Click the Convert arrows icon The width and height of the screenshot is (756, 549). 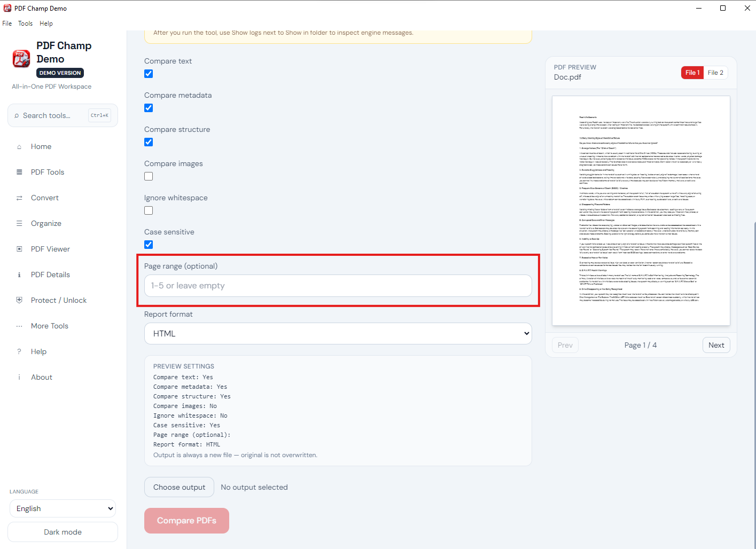(19, 198)
